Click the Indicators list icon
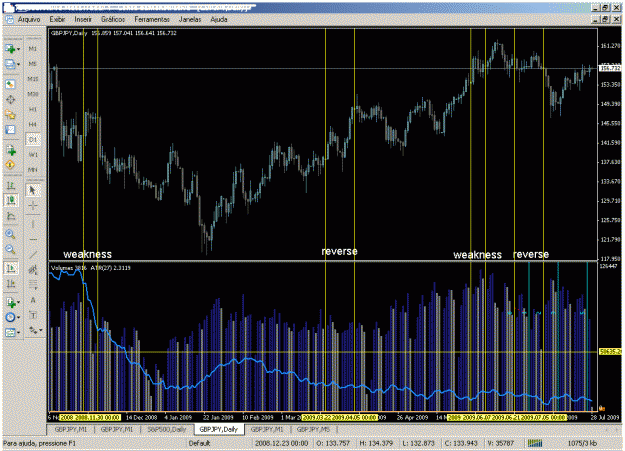Image resolution: width=625 pixels, height=451 pixels. [10, 303]
